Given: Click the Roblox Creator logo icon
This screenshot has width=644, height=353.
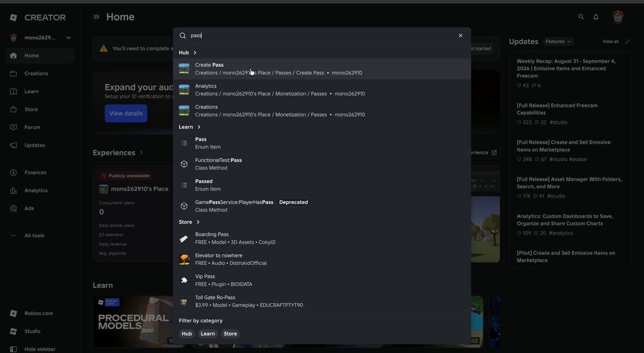Looking at the screenshot, I should point(14,17).
